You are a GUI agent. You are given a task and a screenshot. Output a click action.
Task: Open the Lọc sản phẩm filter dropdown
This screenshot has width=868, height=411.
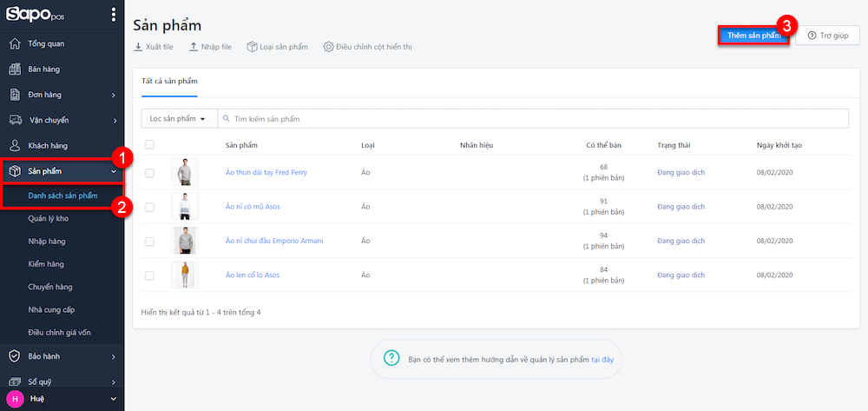[178, 118]
